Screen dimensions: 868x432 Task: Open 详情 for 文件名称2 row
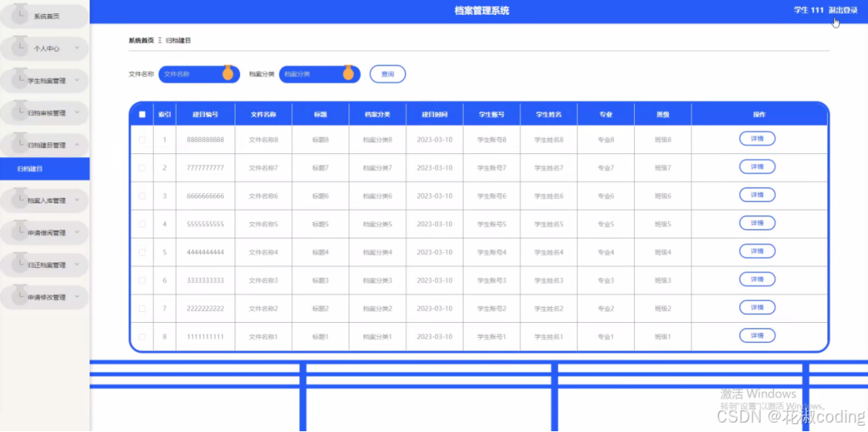757,307
